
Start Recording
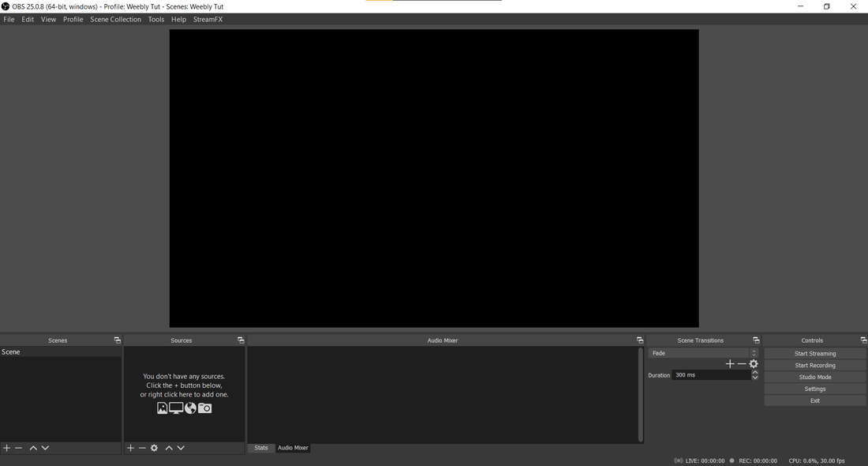(x=814, y=365)
